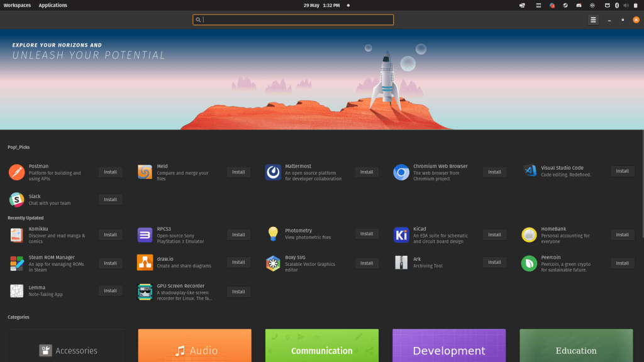Open the RPCS3 app icon
Screen dimensions: 644x362
click(x=145, y=235)
